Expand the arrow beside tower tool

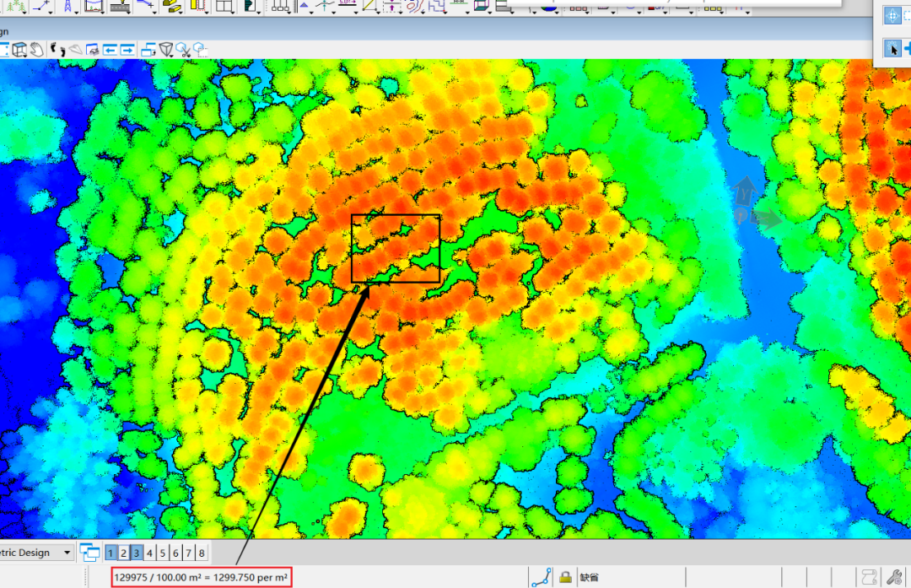coord(77,12)
